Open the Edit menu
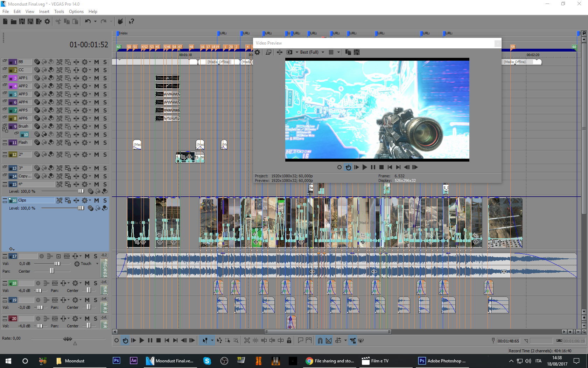Screen dimensions: 588x368 [17, 12]
